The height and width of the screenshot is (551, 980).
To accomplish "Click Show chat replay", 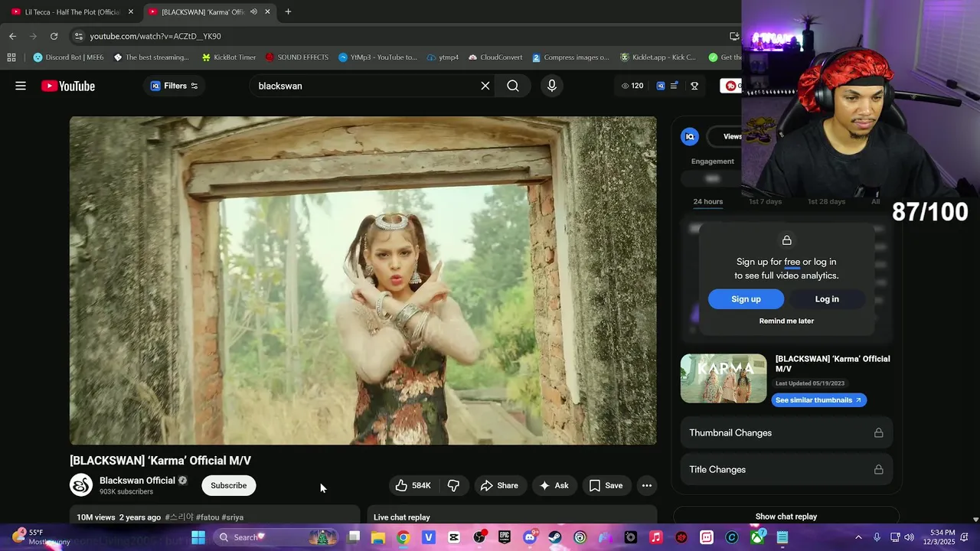I will click(786, 517).
